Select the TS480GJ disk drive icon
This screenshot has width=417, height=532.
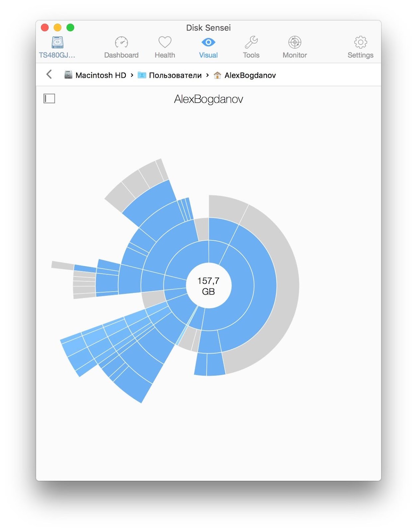[57, 43]
